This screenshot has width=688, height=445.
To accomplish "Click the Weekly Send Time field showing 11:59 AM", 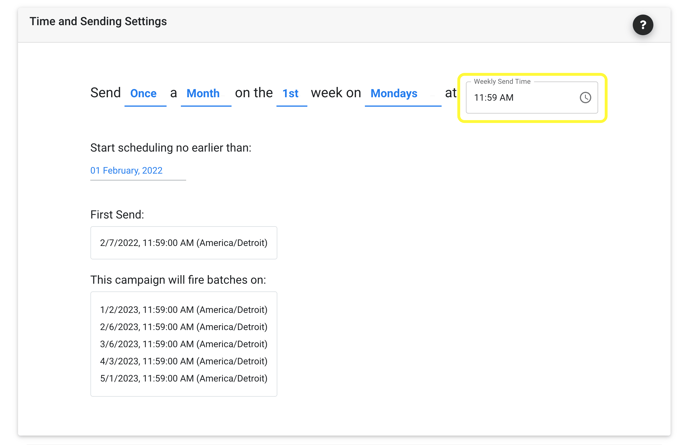I will tap(531, 97).
